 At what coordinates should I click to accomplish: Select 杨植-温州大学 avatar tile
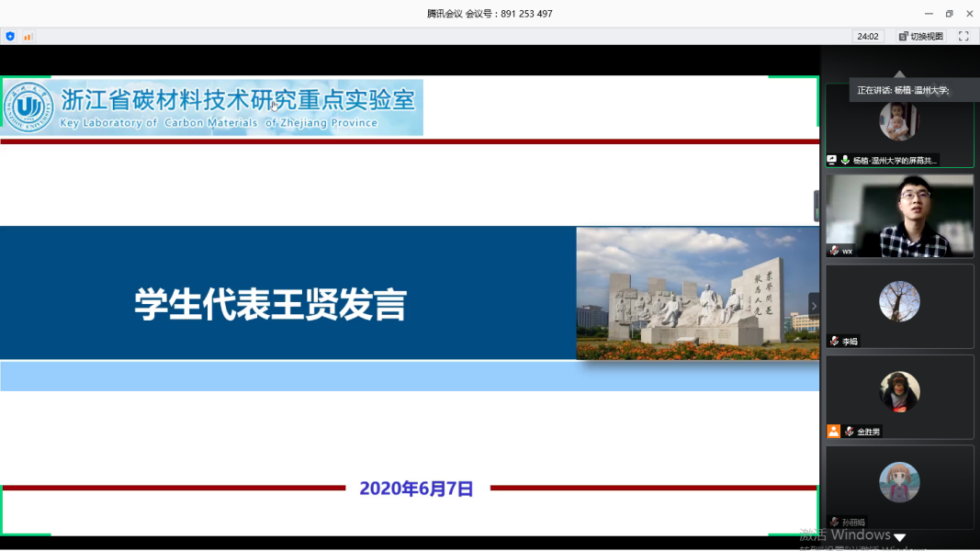click(899, 121)
